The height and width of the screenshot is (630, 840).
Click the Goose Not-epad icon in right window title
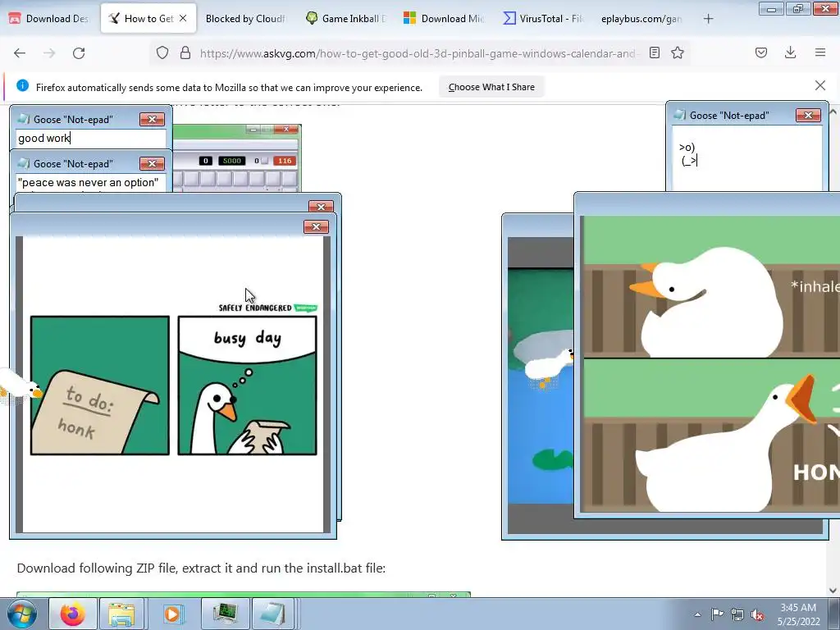pyautogui.click(x=680, y=115)
